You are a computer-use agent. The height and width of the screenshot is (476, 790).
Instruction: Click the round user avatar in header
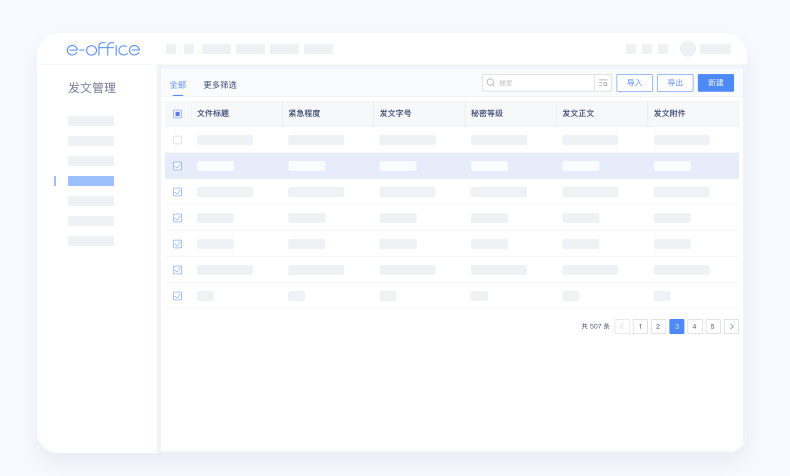point(688,49)
